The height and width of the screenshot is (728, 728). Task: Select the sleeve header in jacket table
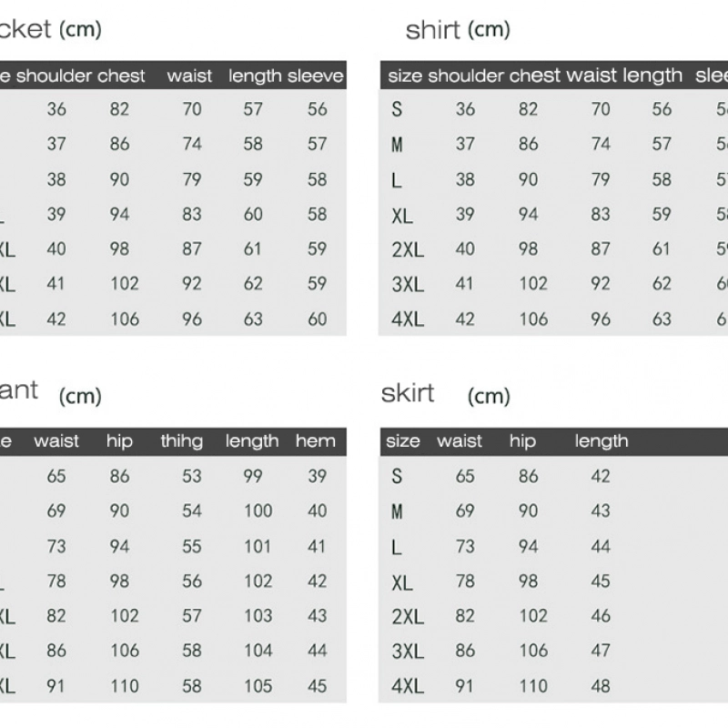[x=316, y=76]
